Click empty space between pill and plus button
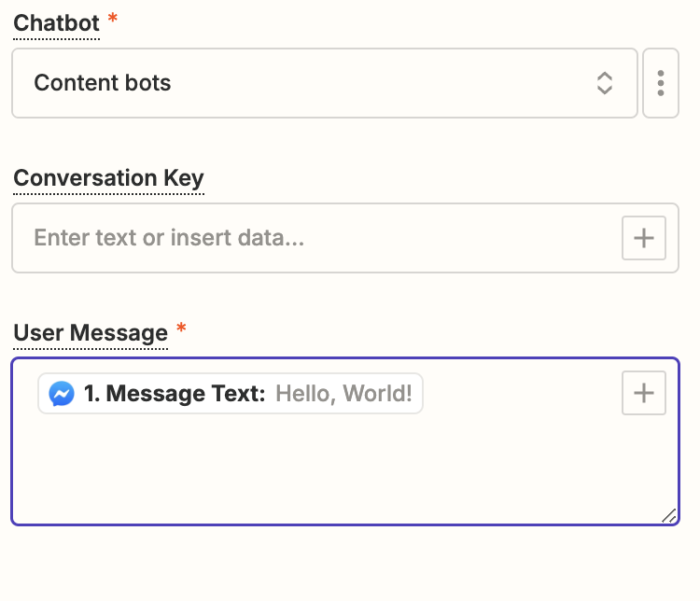Image resolution: width=700 pixels, height=601 pixels. coord(523,394)
